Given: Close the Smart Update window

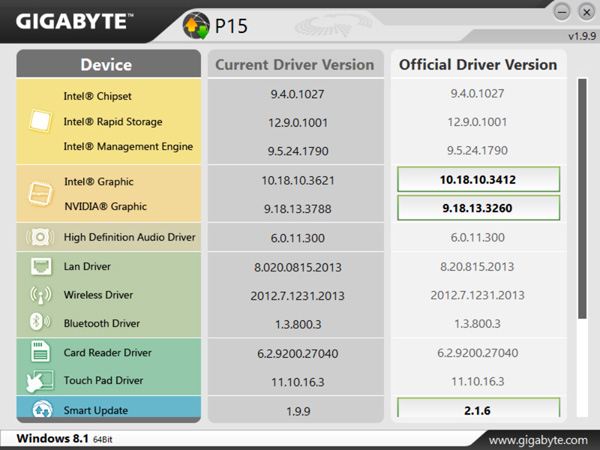Looking at the screenshot, I should (x=586, y=12).
